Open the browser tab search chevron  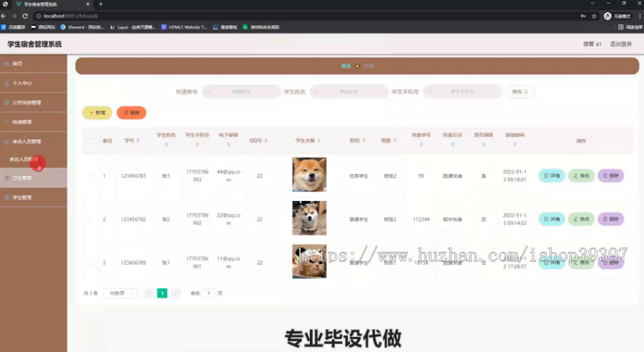592,4
